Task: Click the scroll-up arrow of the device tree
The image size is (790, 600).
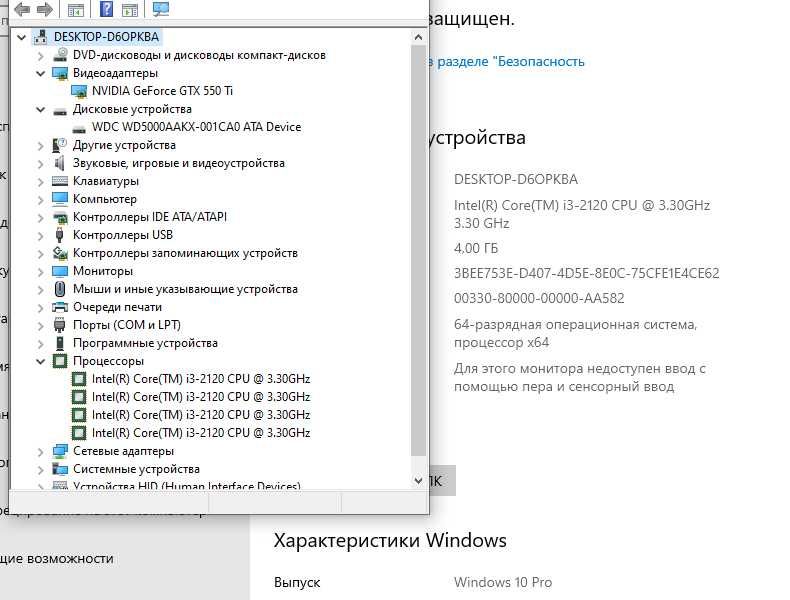Action: coord(418,37)
